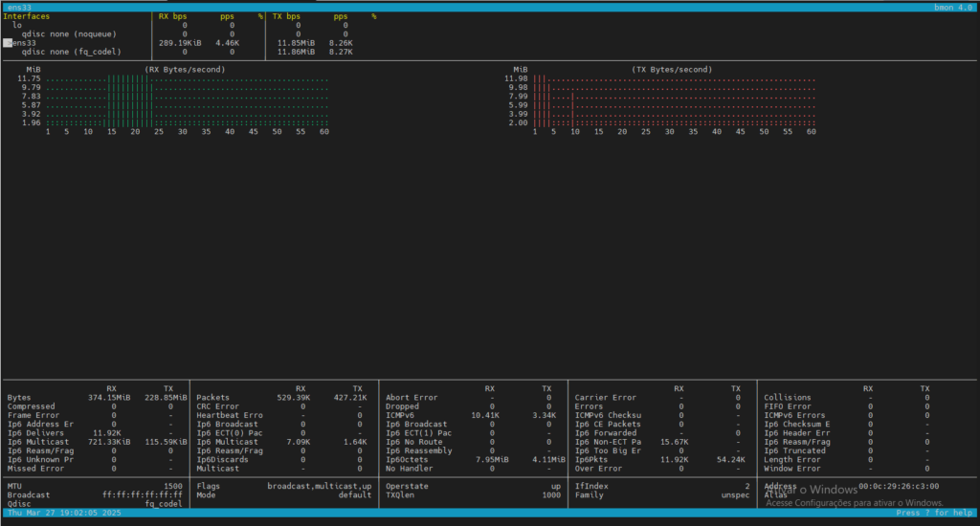Click the TX graph 2.00 axis label

(x=518, y=123)
